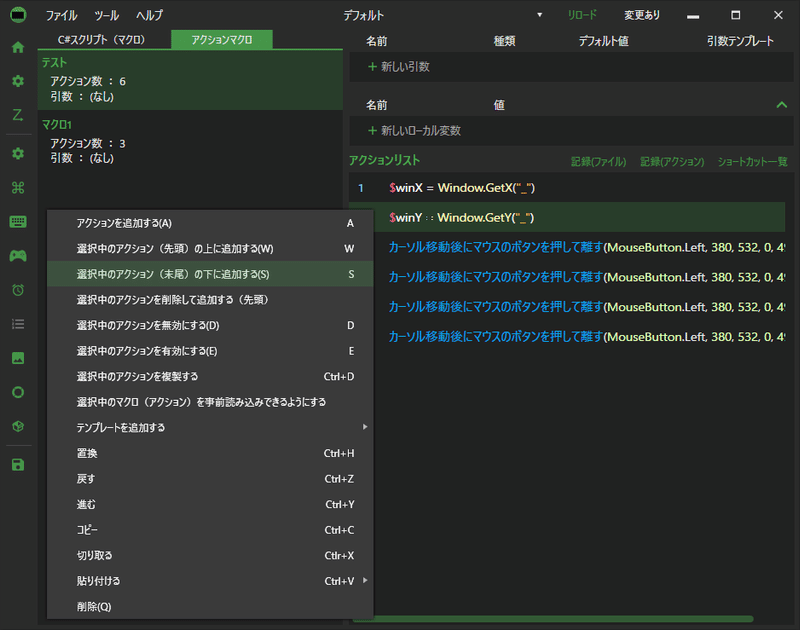Open the ショートカット一覧 link
Screen dimensions: 800x630
click(x=752, y=162)
